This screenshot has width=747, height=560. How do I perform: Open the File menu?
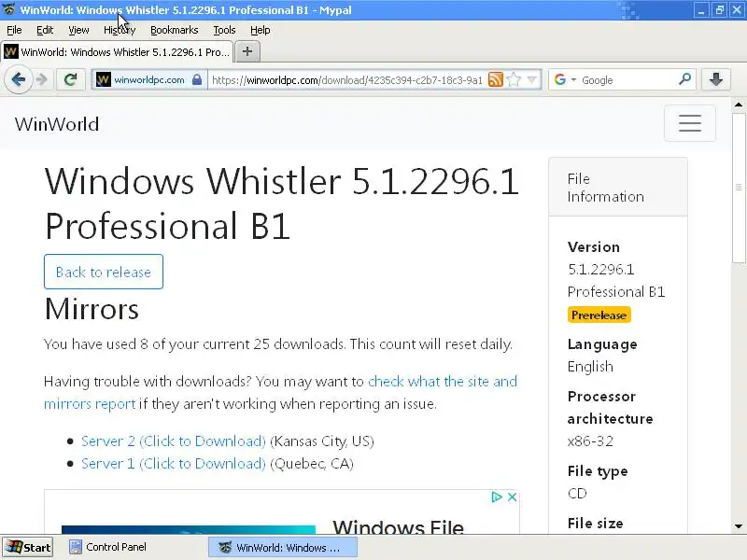point(14,30)
